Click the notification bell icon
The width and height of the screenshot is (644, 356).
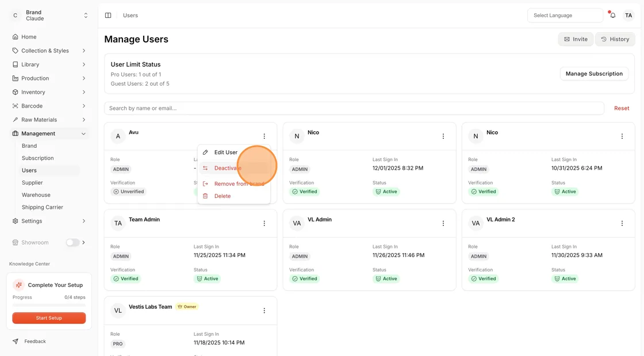612,15
